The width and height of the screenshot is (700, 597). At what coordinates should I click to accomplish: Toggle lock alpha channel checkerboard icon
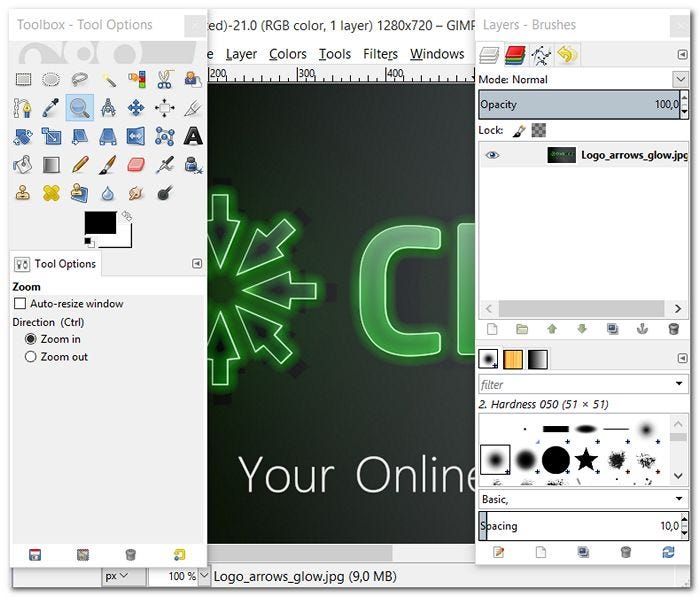pyautogui.click(x=538, y=130)
